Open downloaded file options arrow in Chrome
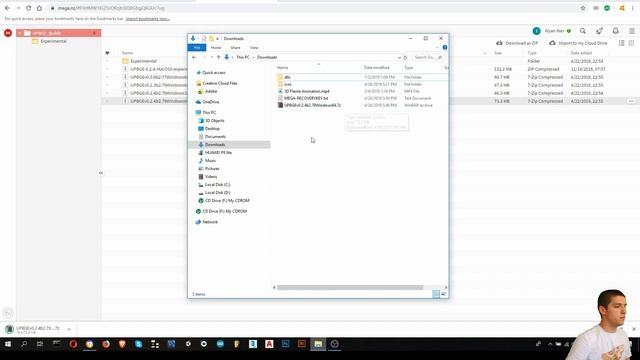Screen dimensions: 640x360 (x=69, y=329)
